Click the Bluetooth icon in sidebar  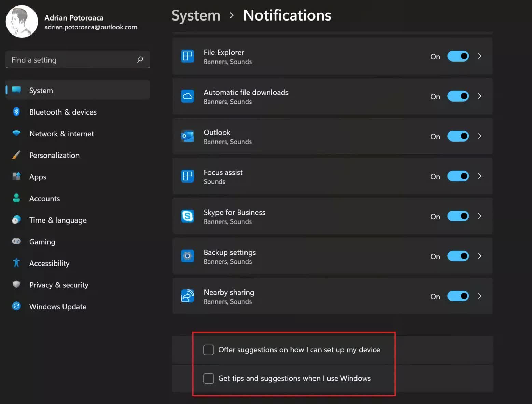(16, 111)
